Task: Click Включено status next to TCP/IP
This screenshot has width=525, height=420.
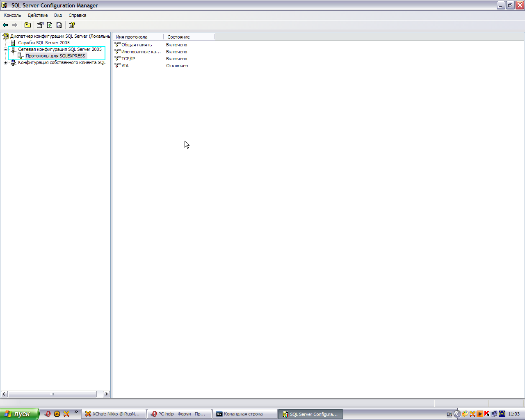Action: 177,59
